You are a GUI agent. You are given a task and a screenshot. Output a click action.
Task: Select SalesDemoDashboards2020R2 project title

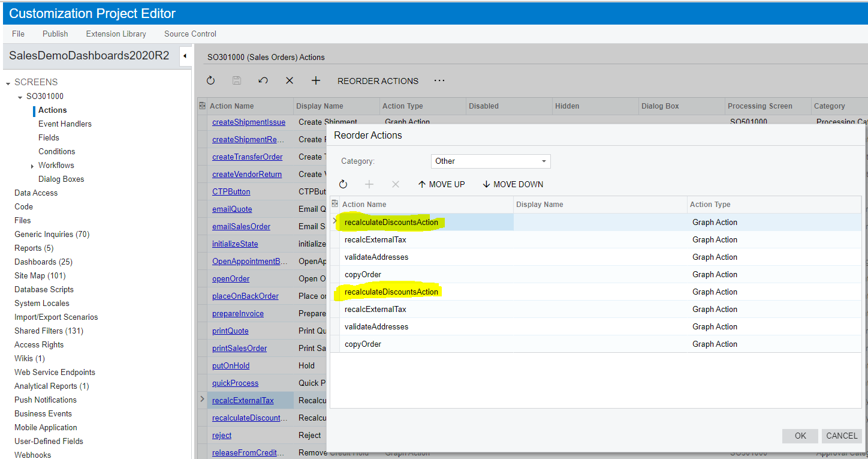click(x=89, y=56)
